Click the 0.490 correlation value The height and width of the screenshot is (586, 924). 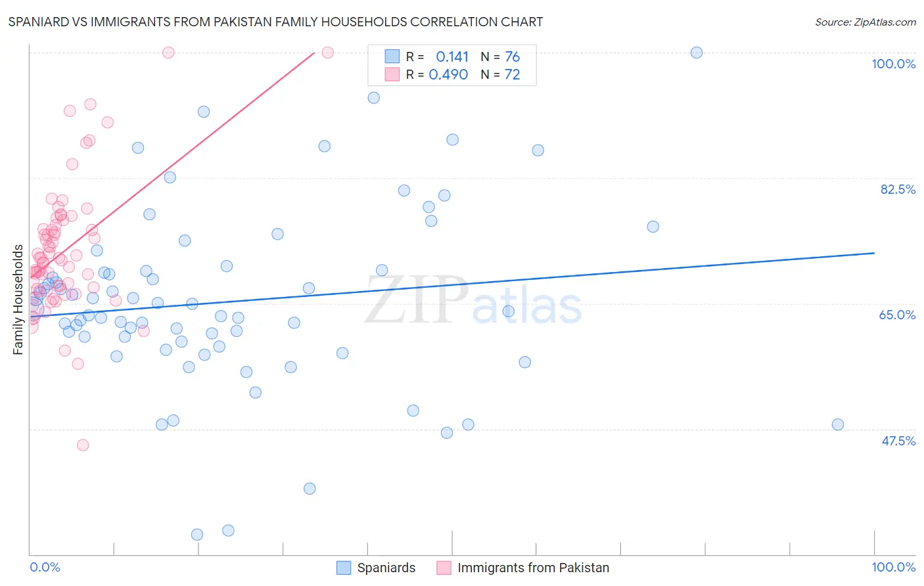point(448,74)
